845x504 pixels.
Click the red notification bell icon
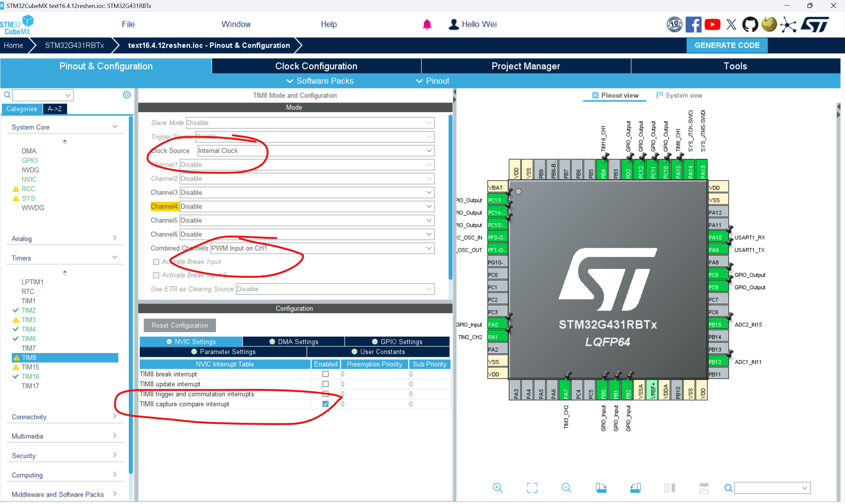coord(427,25)
